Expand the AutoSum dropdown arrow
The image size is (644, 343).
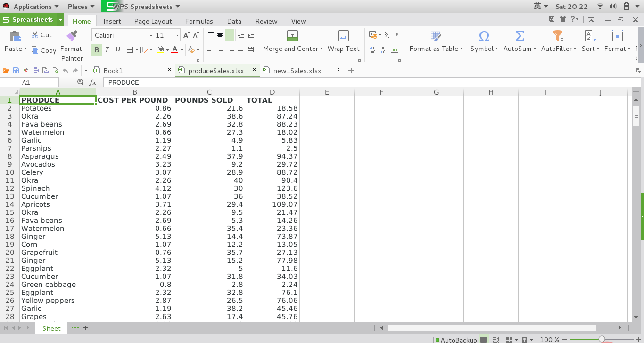click(x=535, y=49)
